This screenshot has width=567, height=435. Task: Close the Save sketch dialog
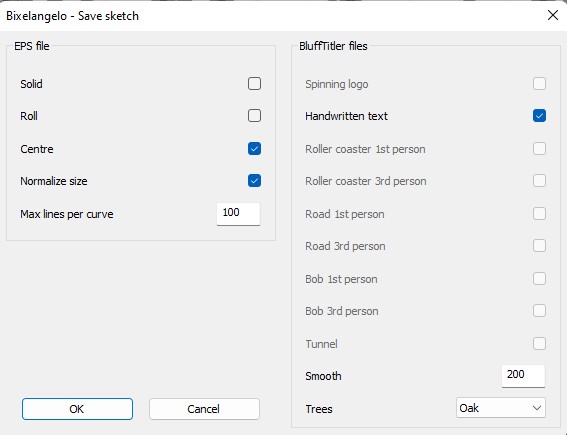click(553, 15)
